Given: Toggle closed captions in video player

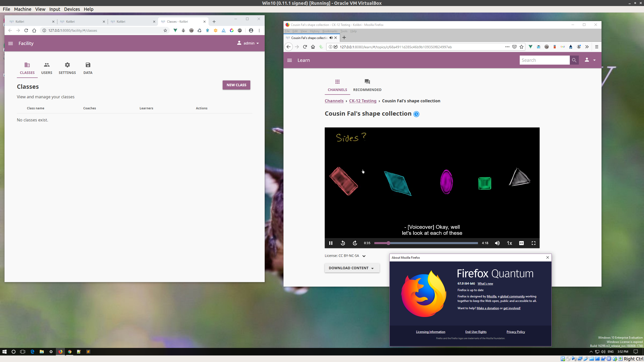Looking at the screenshot, I should coord(521,243).
